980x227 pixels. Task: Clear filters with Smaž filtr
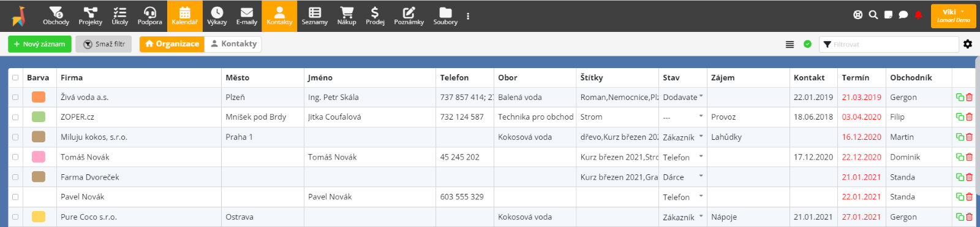pyautogui.click(x=104, y=44)
